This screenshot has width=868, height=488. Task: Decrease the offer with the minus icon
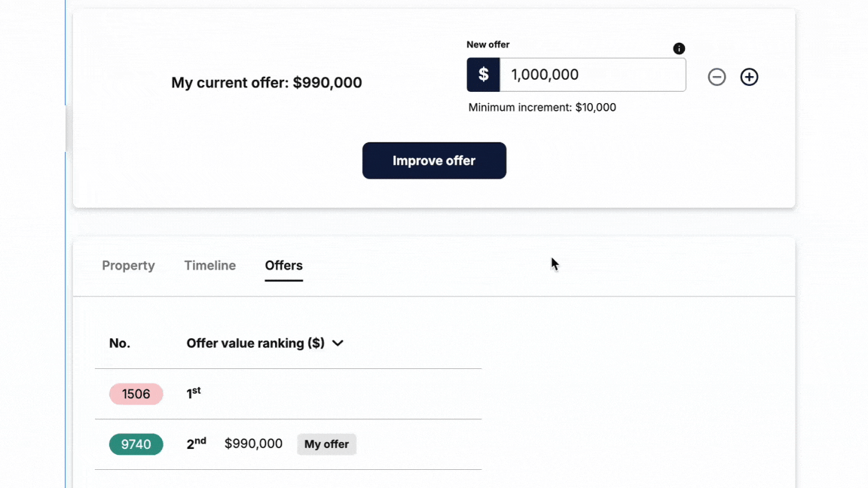pyautogui.click(x=717, y=77)
